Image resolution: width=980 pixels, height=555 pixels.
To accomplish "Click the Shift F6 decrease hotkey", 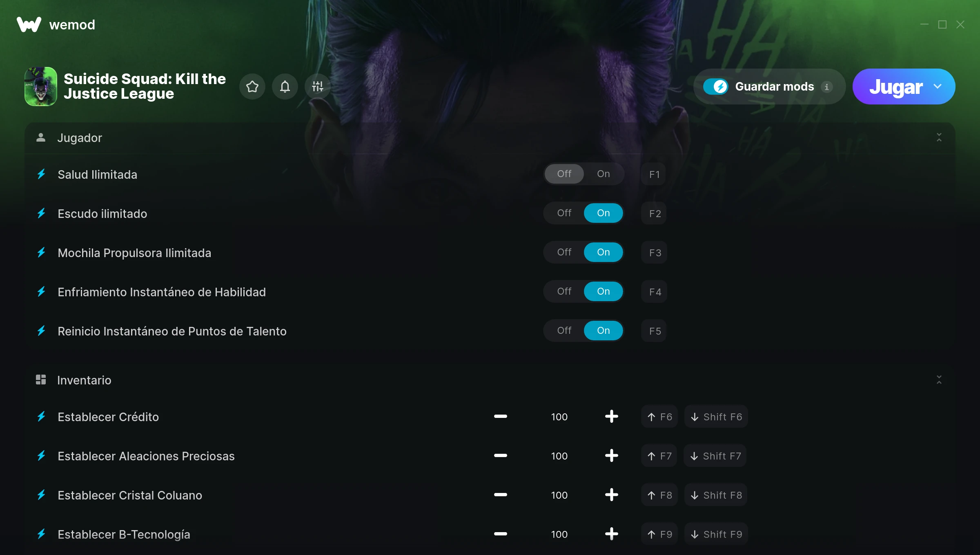I will (716, 417).
